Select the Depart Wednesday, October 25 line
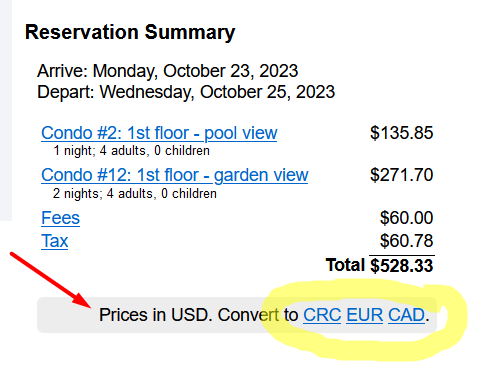Screen dimensions: 484x372 [x=186, y=92]
